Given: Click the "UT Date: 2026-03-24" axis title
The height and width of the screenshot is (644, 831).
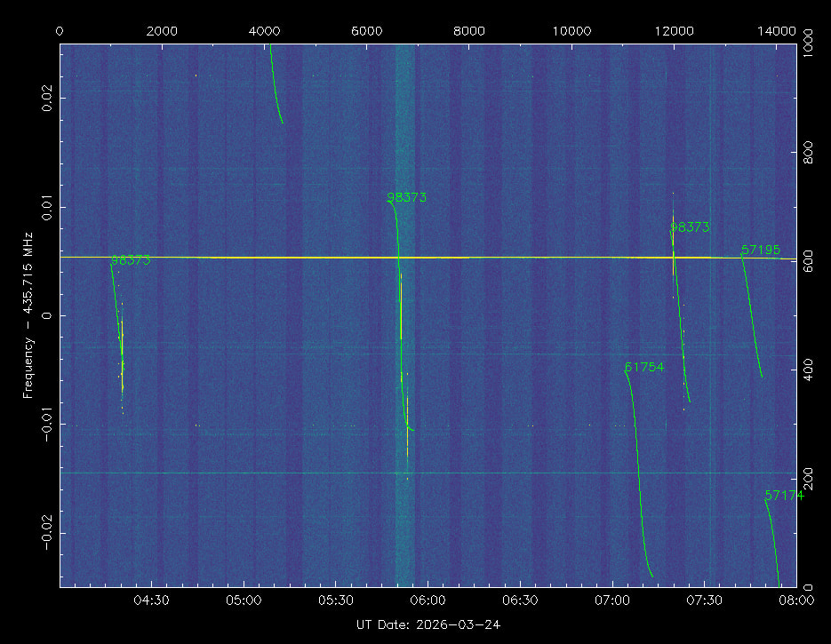Looking at the screenshot, I should [427, 625].
